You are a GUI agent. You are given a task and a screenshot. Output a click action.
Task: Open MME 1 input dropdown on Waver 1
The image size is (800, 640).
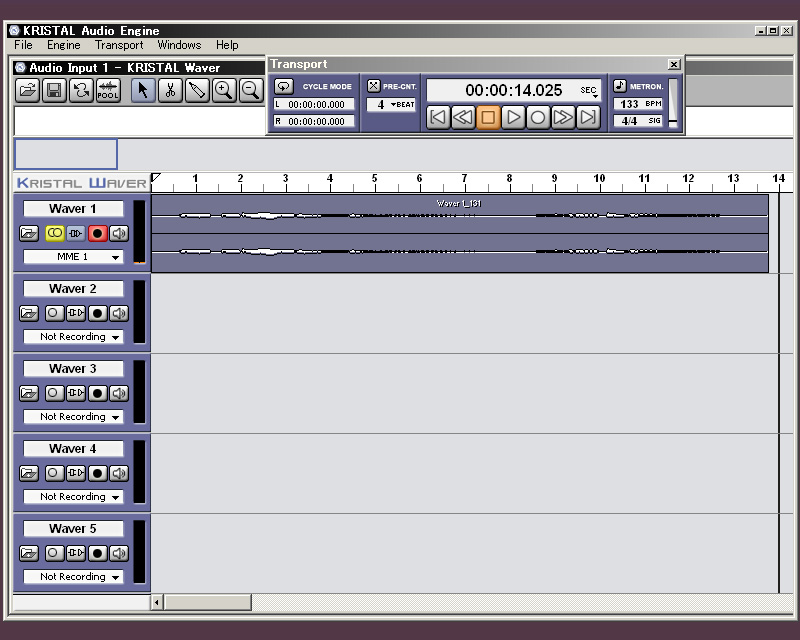pos(73,257)
